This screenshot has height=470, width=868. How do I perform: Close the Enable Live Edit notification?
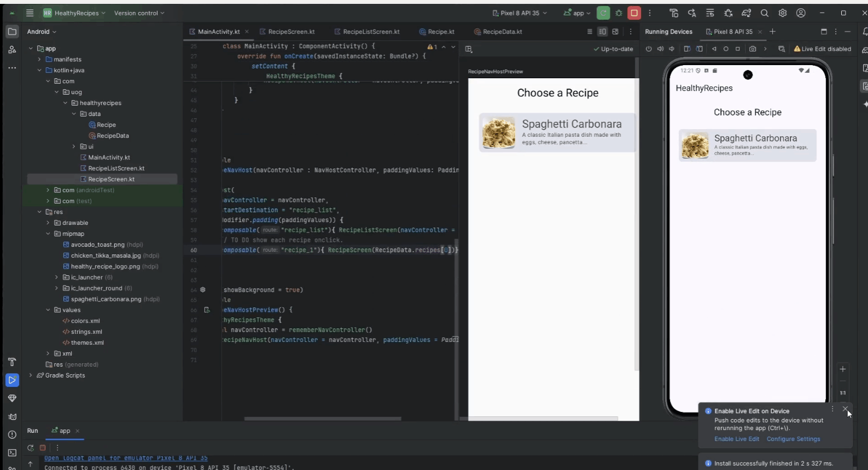846,409
